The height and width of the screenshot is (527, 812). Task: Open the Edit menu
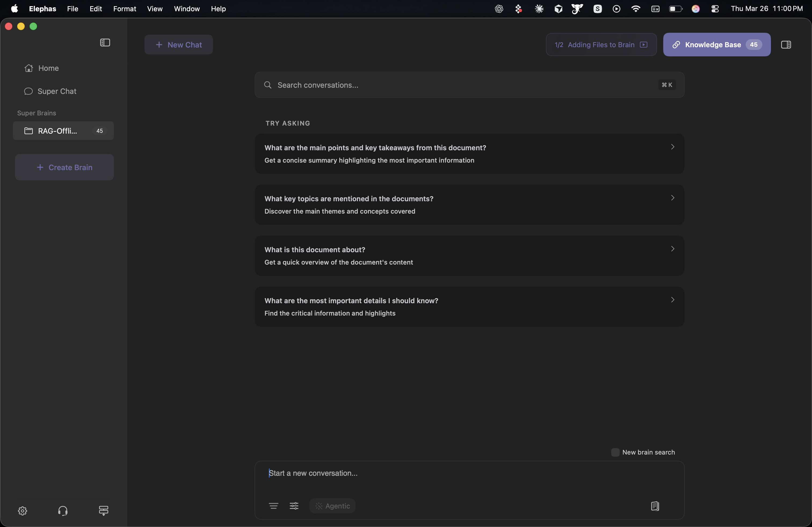[96, 9]
